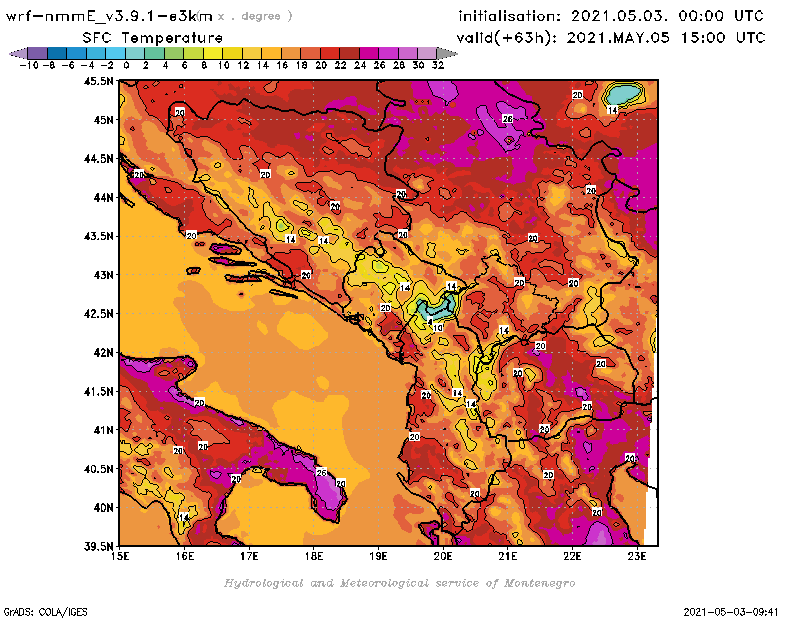
Task: Click the legend value "0"
Action: (126, 66)
